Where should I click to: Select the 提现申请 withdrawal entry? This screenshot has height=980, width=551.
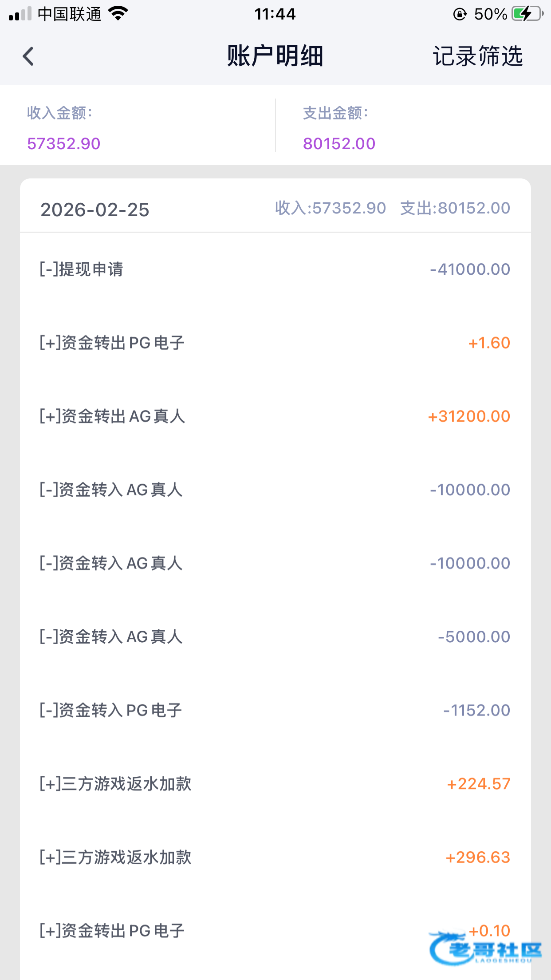tap(275, 269)
